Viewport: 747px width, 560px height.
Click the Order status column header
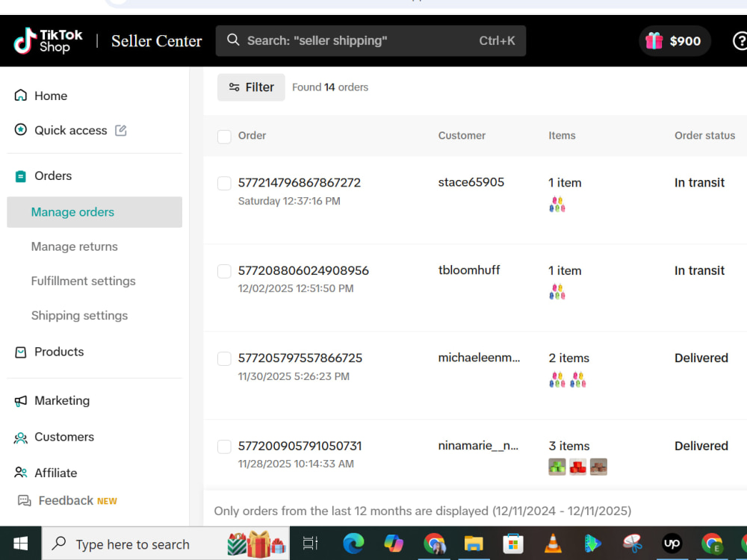point(704,136)
